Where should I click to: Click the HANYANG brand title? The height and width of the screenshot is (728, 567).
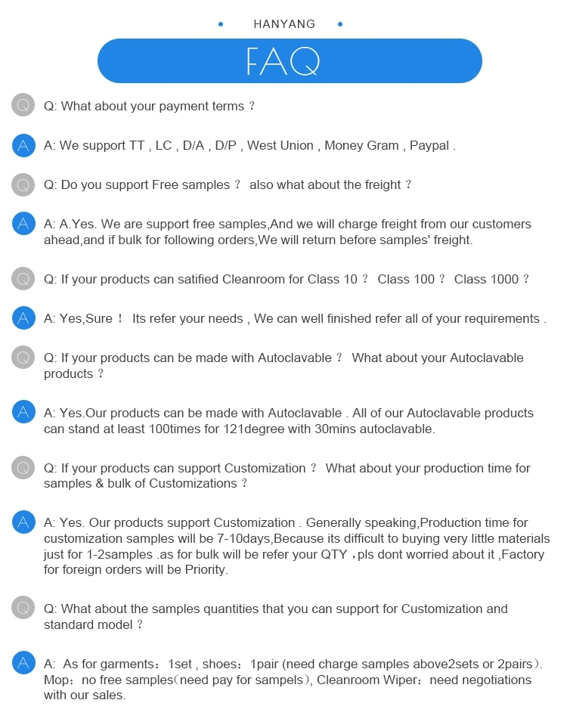coord(284,24)
